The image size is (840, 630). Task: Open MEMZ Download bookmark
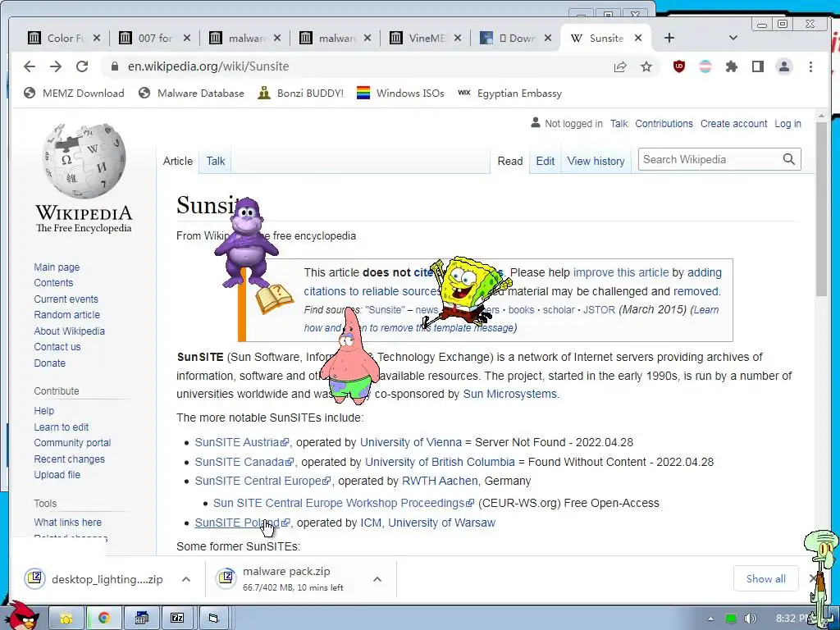(74, 94)
